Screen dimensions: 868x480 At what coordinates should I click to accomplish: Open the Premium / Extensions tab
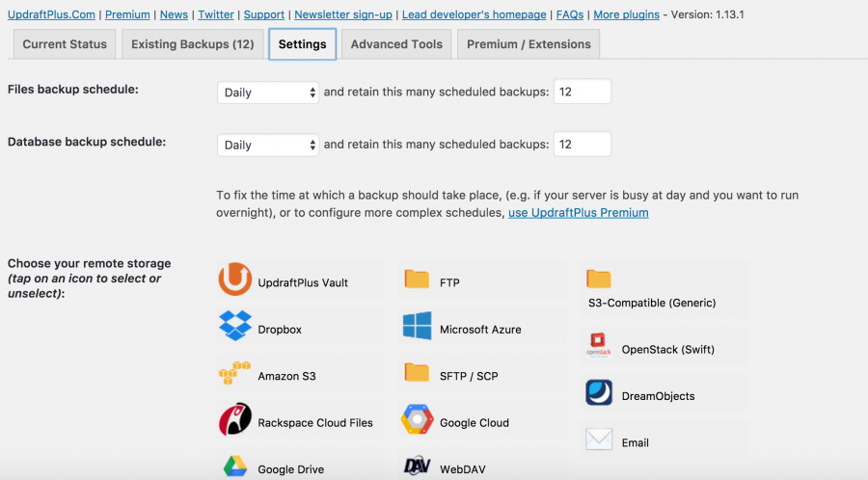tap(529, 44)
